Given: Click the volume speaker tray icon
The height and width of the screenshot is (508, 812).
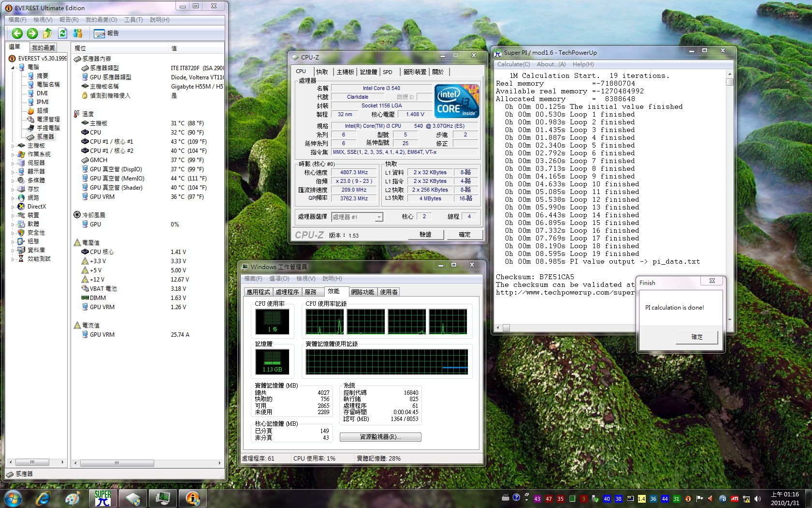Looking at the screenshot, I should (x=757, y=498).
